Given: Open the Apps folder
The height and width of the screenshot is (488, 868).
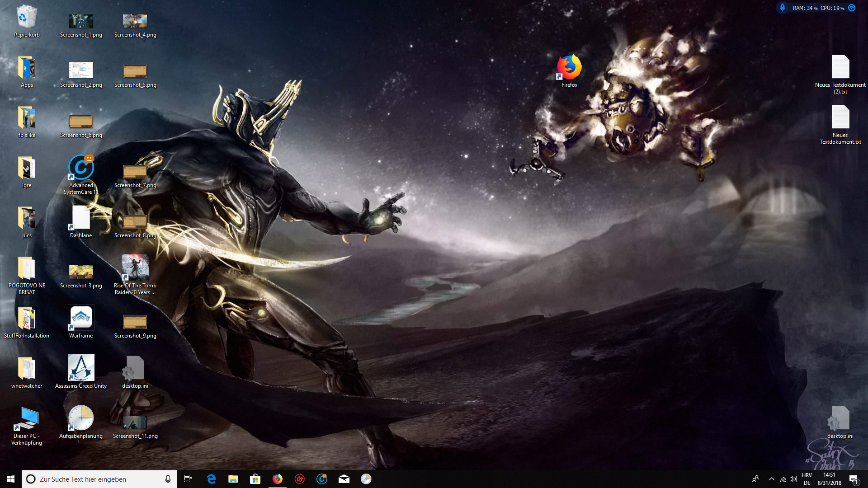Looking at the screenshot, I should (x=27, y=71).
